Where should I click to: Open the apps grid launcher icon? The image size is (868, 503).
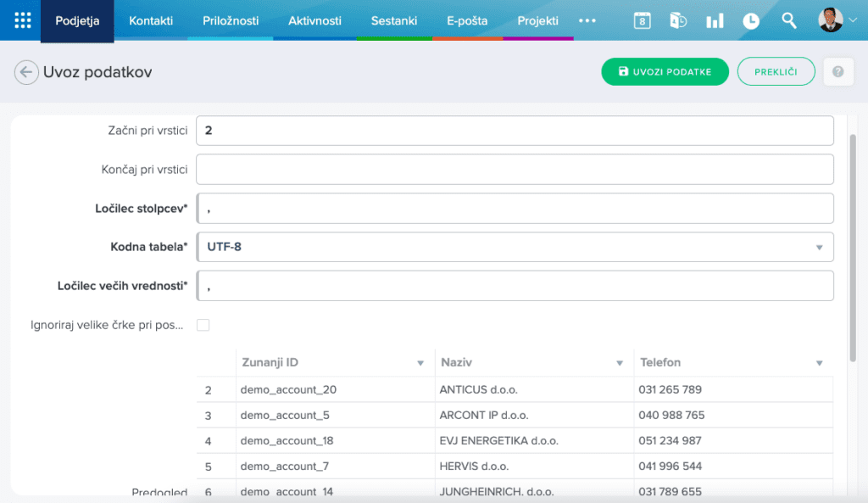coord(23,20)
